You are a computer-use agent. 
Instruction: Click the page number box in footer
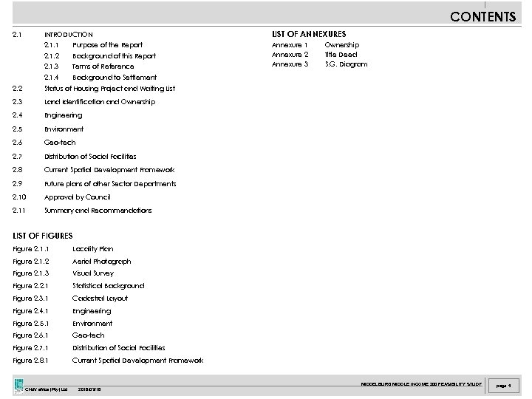click(x=503, y=386)
